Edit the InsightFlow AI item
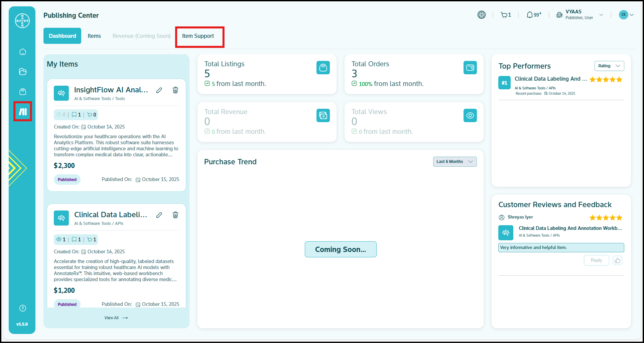The image size is (644, 343). point(159,90)
